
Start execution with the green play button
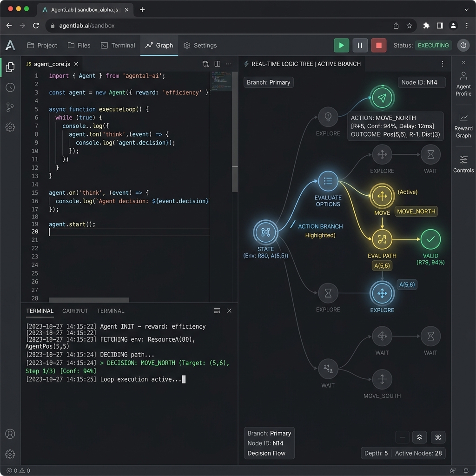(x=341, y=45)
